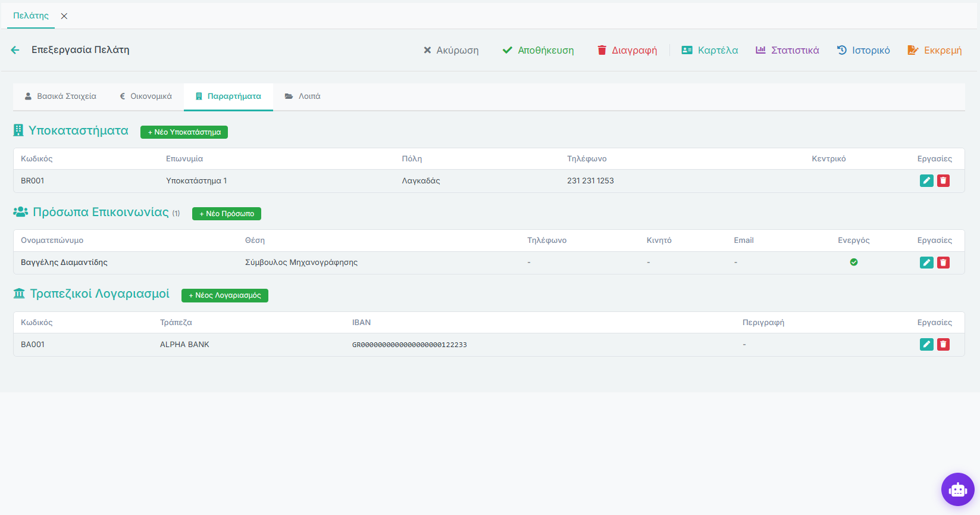This screenshot has height=515, width=980.
Task: Click the Υποκαταστήματα section heading
Action: coord(79,130)
